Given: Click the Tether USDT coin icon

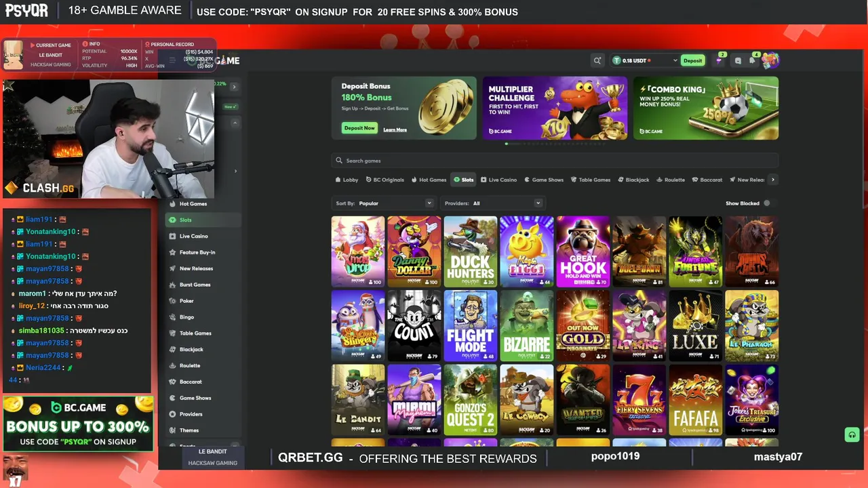Looking at the screenshot, I should click(x=616, y=60).
